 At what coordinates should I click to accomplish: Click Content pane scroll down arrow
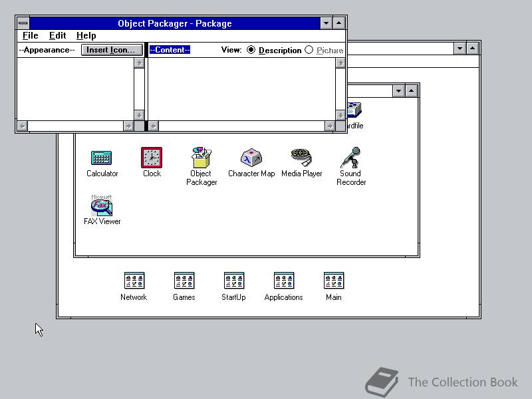[340, 115]
